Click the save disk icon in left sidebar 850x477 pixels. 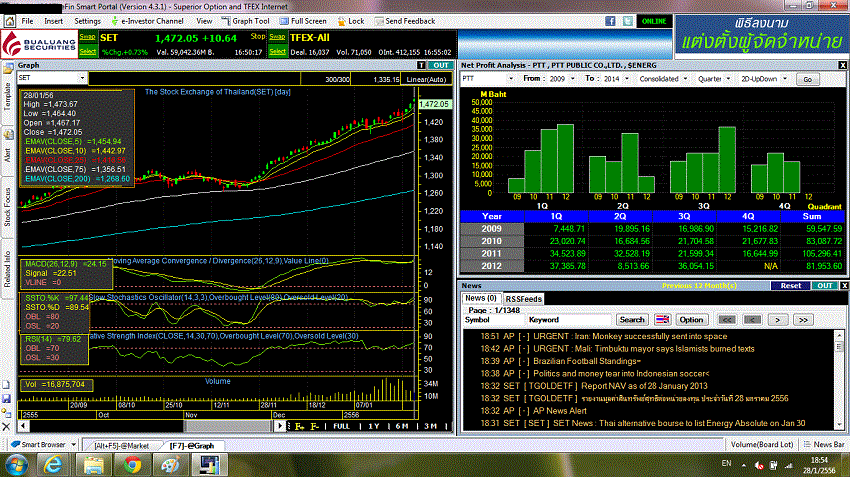coord(6,399)
